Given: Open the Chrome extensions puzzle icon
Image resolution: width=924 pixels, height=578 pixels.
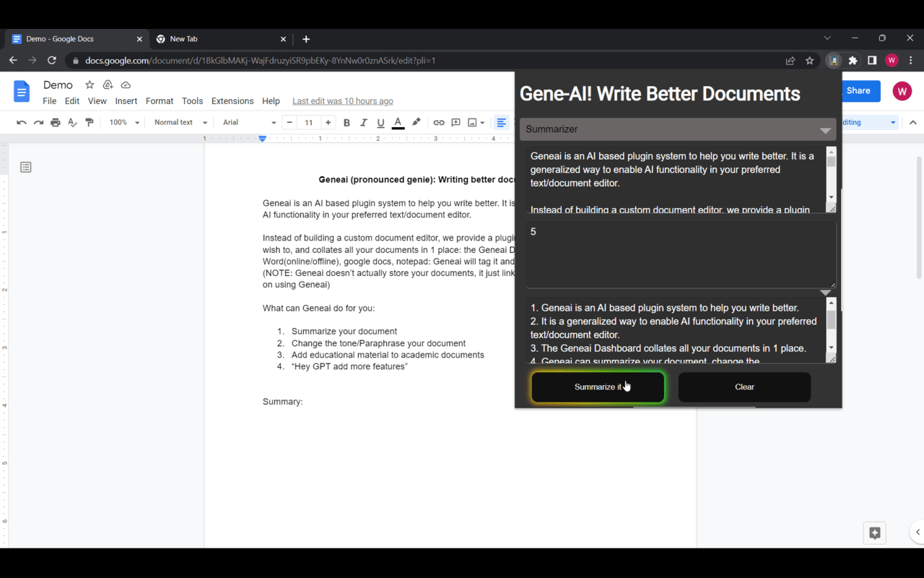Looking at the screenshot, I should [853, 61].
